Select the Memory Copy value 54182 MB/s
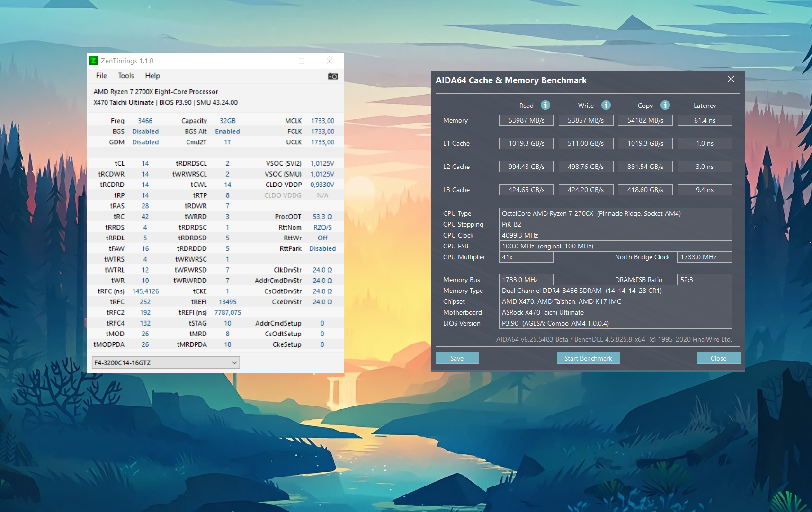812x512 pixels. pos(645,120)
